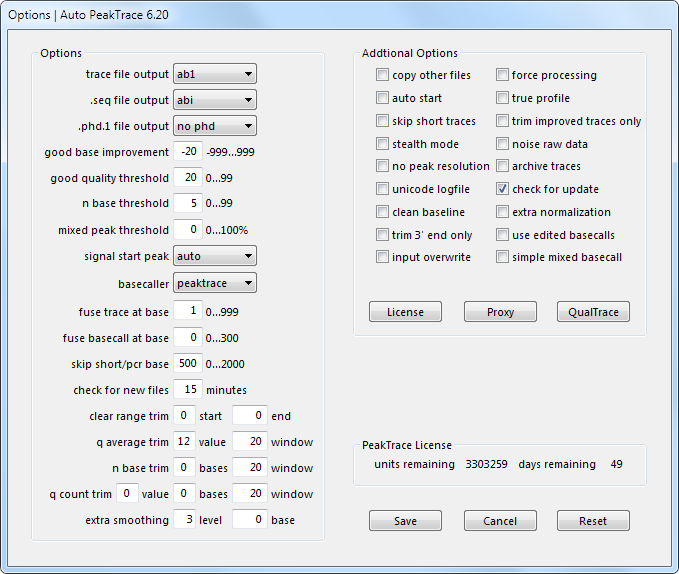Edit n base trim bases field

(184, 468)
